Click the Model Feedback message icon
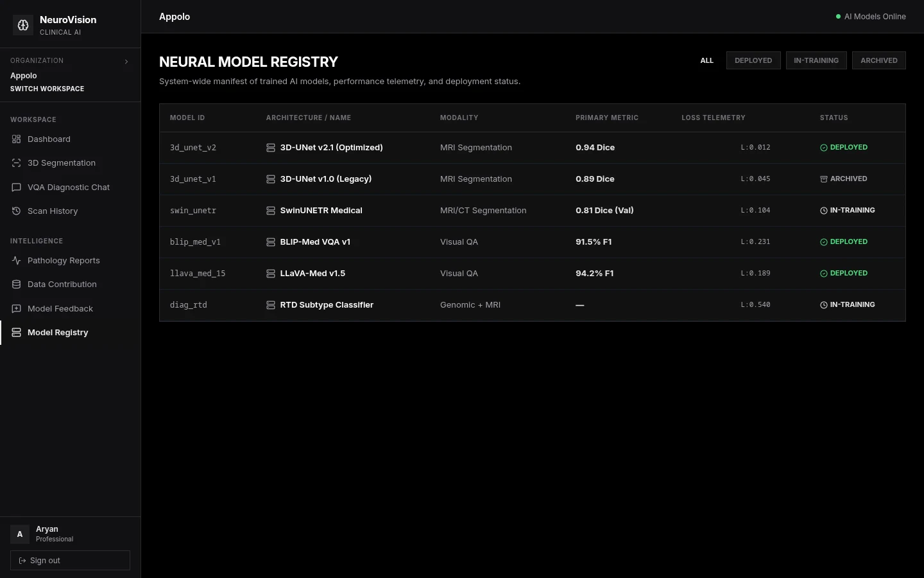This screenshot has width=924, height=578. [16, 309]
